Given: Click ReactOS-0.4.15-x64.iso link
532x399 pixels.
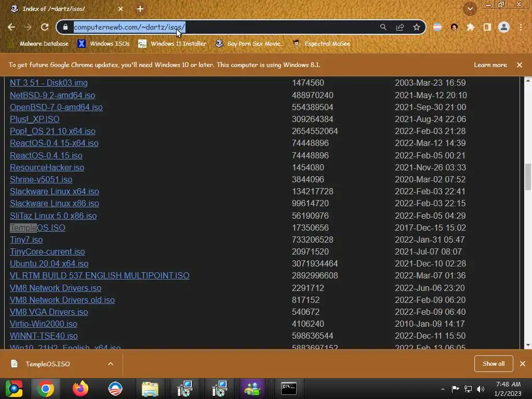Looking at the screenshot, I should pyautogui.click(x=54, y=143).
